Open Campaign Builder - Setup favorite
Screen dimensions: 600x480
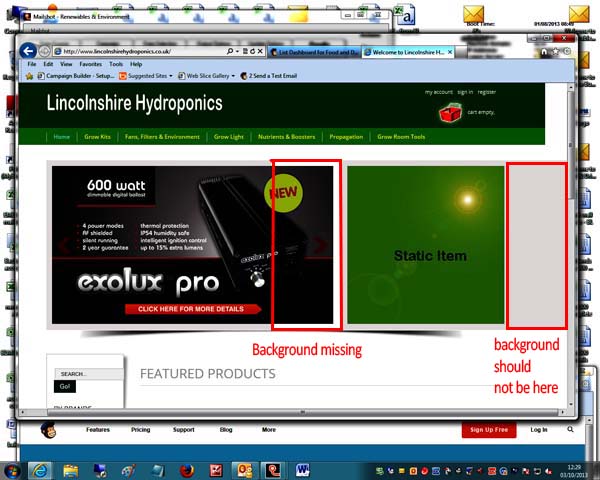(x=76, y=76)
